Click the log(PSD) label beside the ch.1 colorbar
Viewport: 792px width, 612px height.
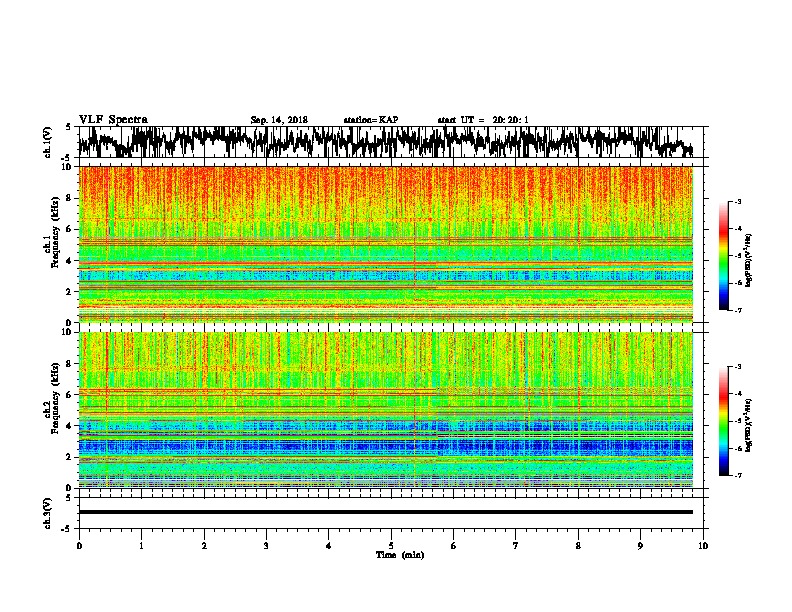(x=749, y=261)
